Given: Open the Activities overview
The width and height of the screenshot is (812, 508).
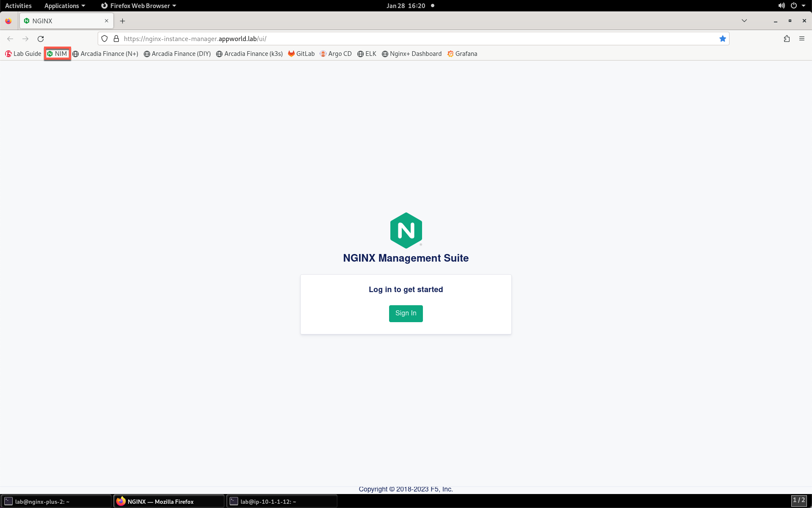Looking at the screenshot, I should [x=18, y=6].
